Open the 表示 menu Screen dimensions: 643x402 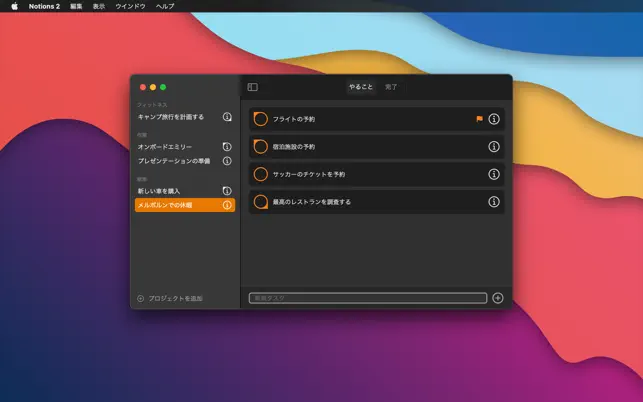click(99, 6)
